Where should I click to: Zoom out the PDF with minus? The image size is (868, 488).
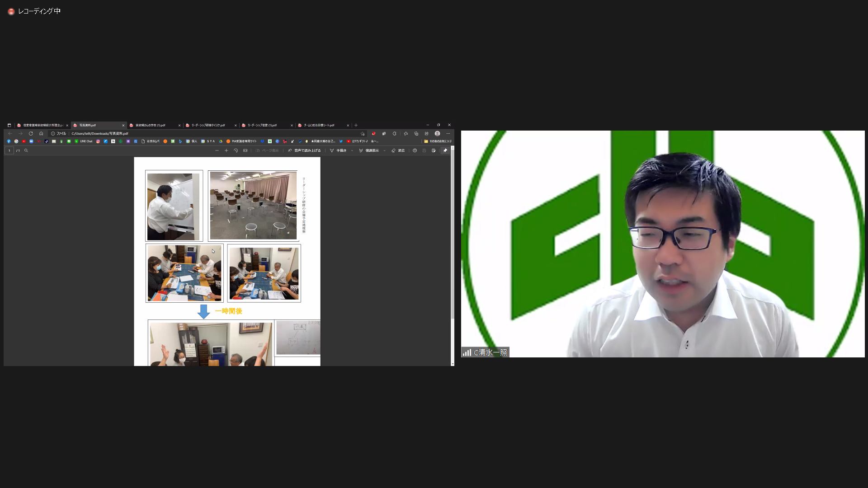(217, 150)
